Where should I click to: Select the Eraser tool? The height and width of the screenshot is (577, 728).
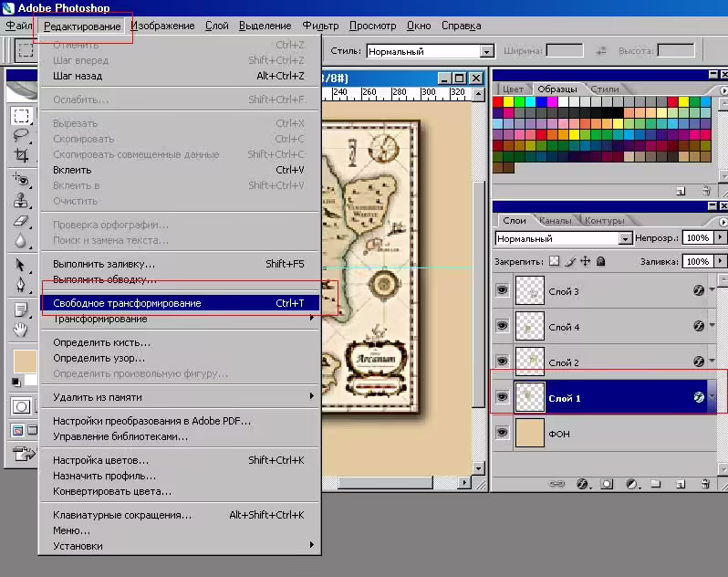[21, 221]
